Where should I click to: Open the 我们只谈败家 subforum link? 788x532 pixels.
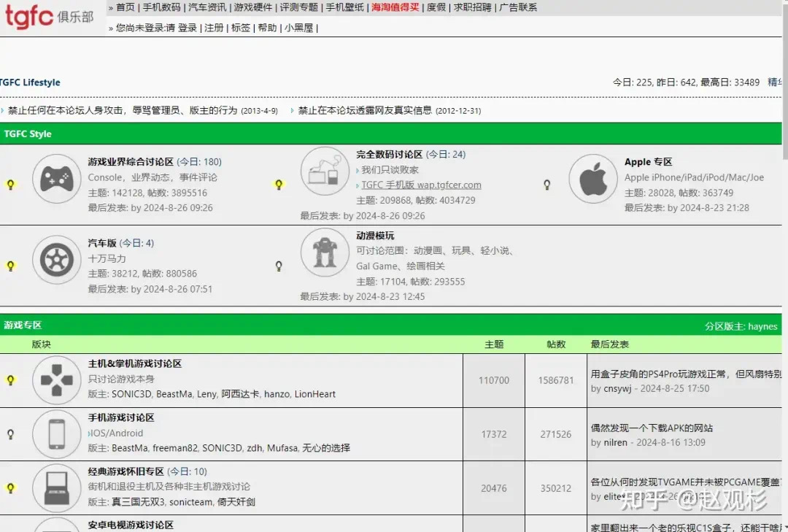tap(390, 169)
